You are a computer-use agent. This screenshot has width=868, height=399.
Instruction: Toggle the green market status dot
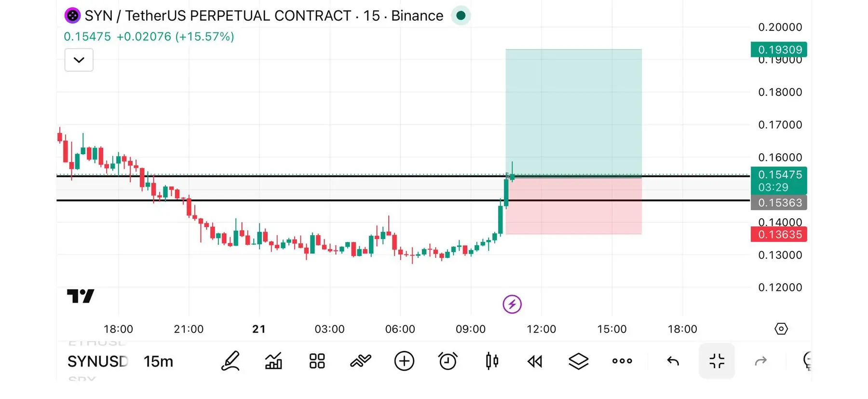(x=461, y=15)
